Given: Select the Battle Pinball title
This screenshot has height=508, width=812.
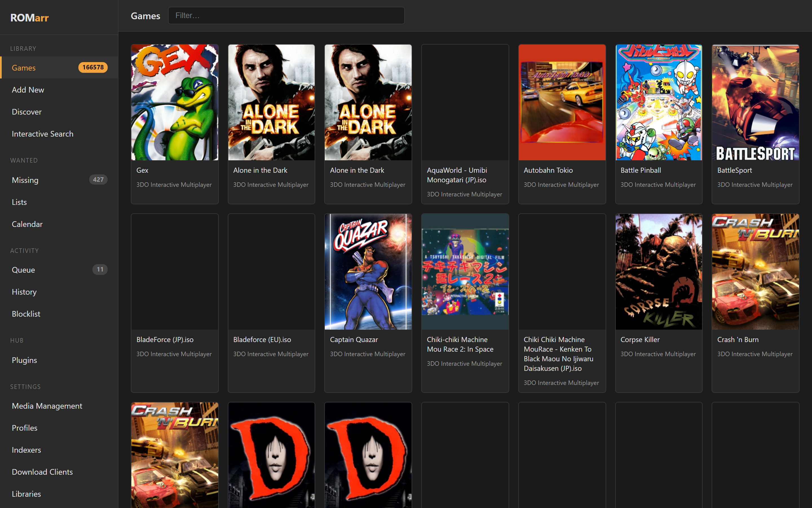Looking at the screenshot, I should pyautogui.click(x=641, y=170).
